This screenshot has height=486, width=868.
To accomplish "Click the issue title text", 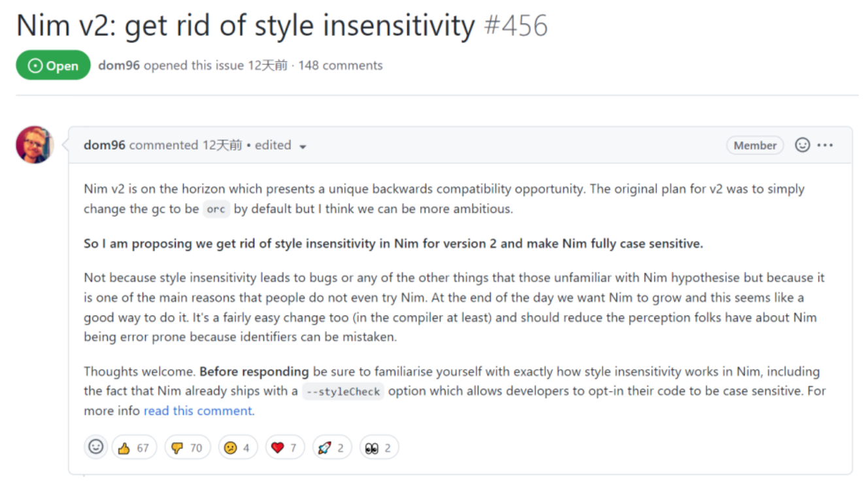I will pos(245,26).
